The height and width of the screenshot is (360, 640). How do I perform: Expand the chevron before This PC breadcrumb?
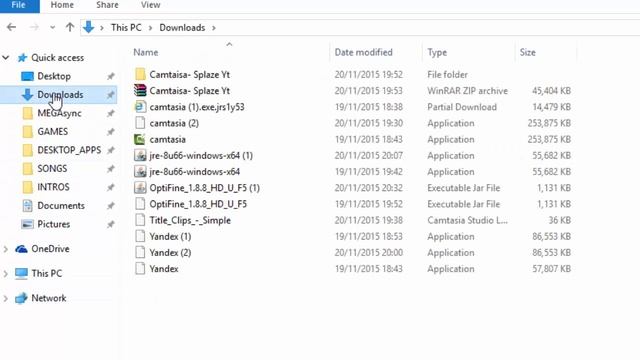click(102, 28)
